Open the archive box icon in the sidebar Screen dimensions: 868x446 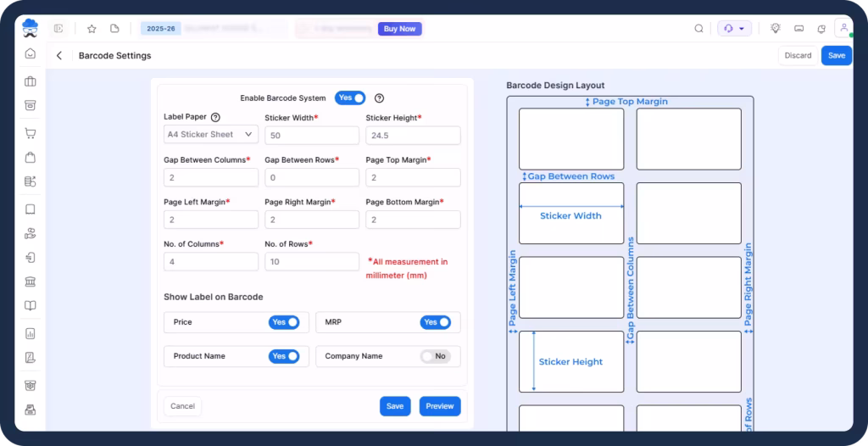click(31, 105)
